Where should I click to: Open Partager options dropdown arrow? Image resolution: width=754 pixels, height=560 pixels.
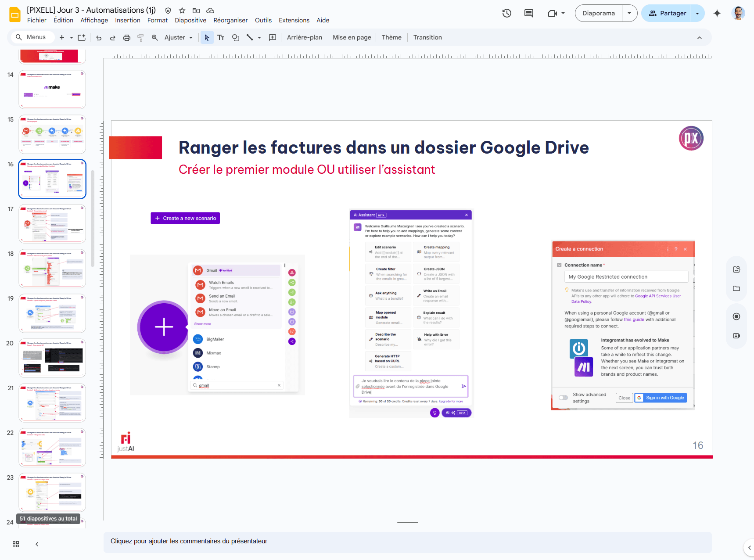tap(697, 13)
